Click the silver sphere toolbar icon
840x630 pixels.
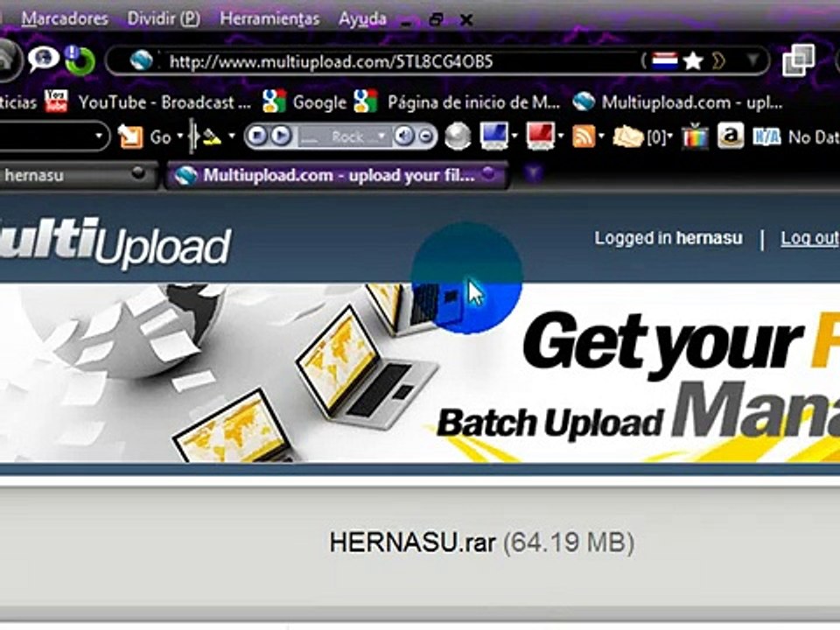(458, 136)
